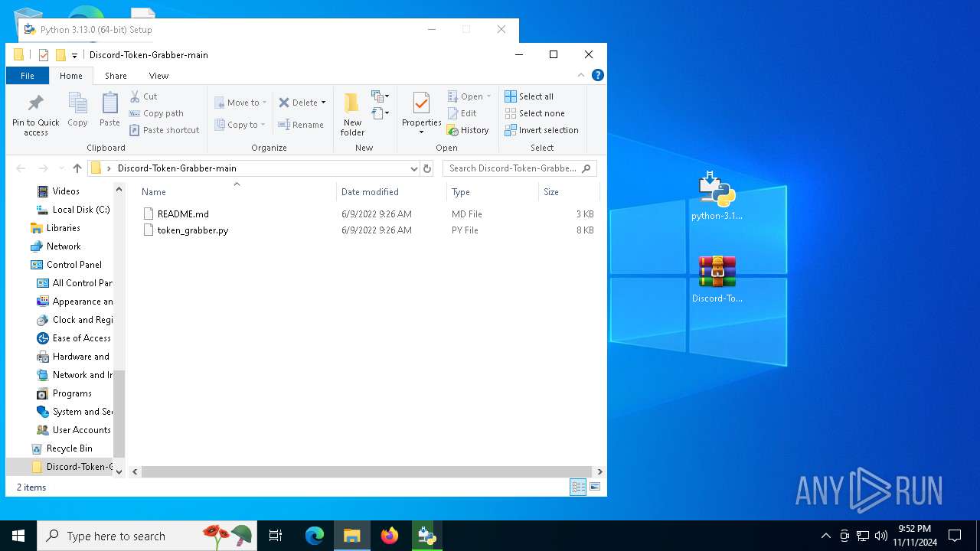Image resolution: width=980 pixels, height=551 pixels.
Task: Click the Up one level arrow
Action: coord(77,168)
